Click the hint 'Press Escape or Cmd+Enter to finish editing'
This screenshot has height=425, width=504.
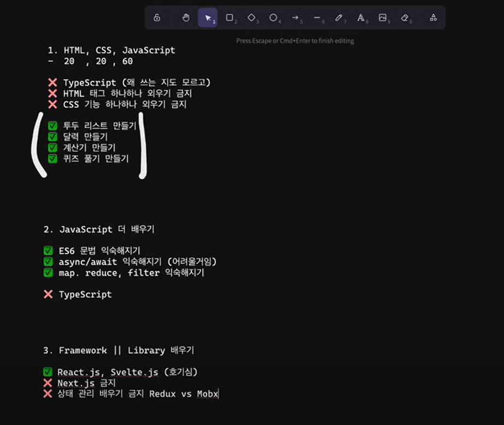coord(295,41)
